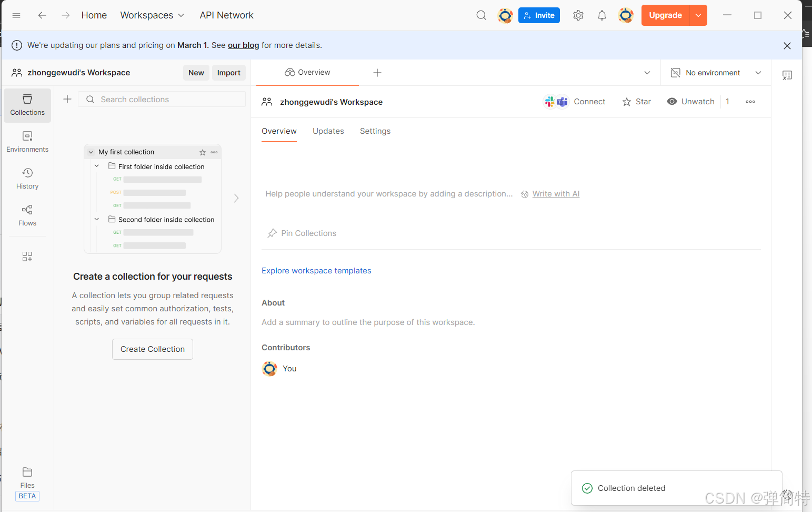Image resolution: width=812 pixels, height=512 pixels.
Task: Click zhonggewudi's Workspace name in sidebar header
Action: 78,73
